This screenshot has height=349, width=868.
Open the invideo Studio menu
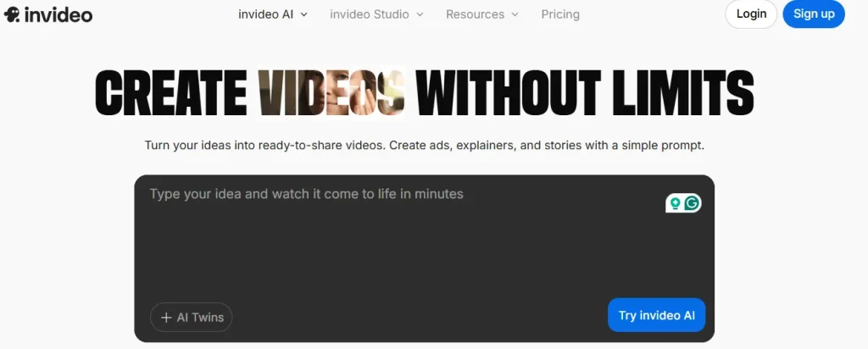point(376,14)
